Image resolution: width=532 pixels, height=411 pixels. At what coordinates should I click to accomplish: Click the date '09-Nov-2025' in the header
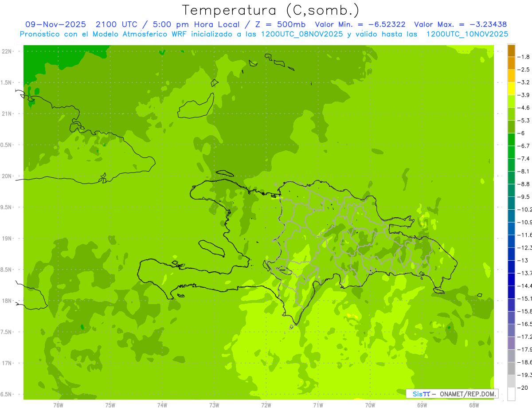pos(55,24)
